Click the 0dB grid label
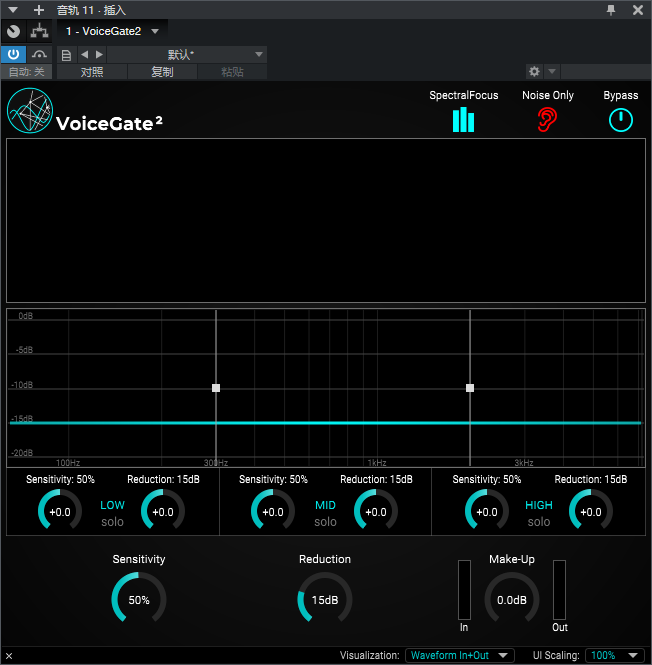 coord(25,316)
